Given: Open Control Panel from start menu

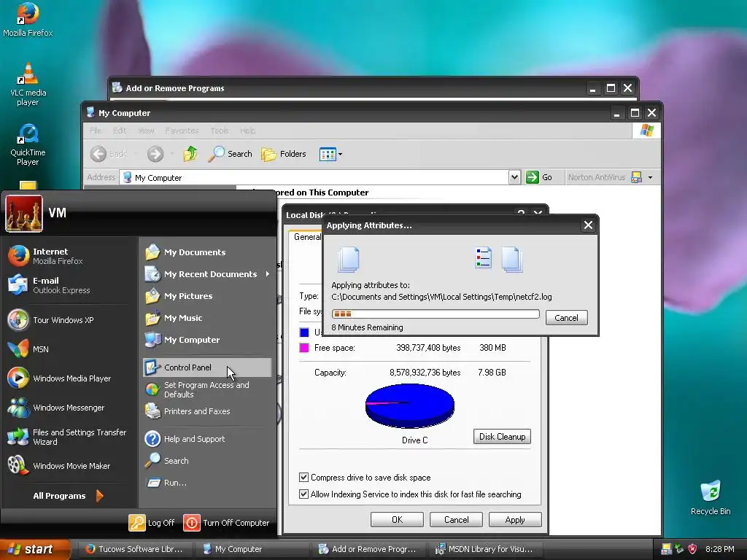Looking at the screenshot, I should (206, 367).
